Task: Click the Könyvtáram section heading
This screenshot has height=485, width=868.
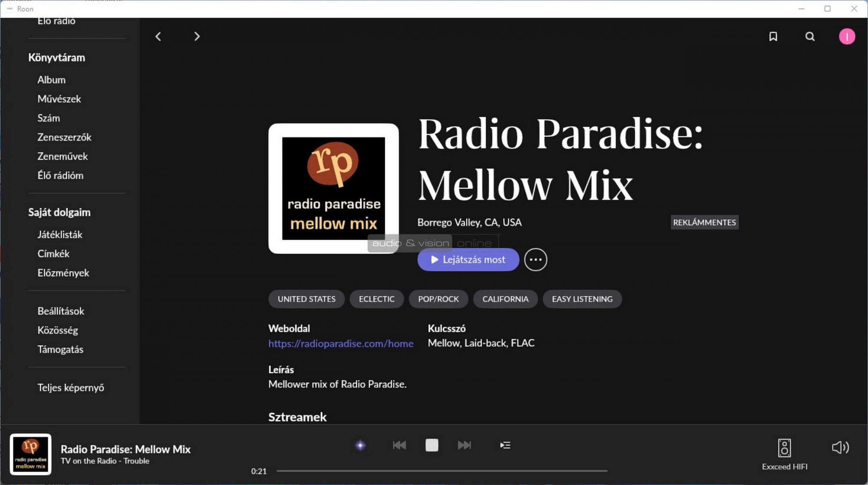Action: 56,57
